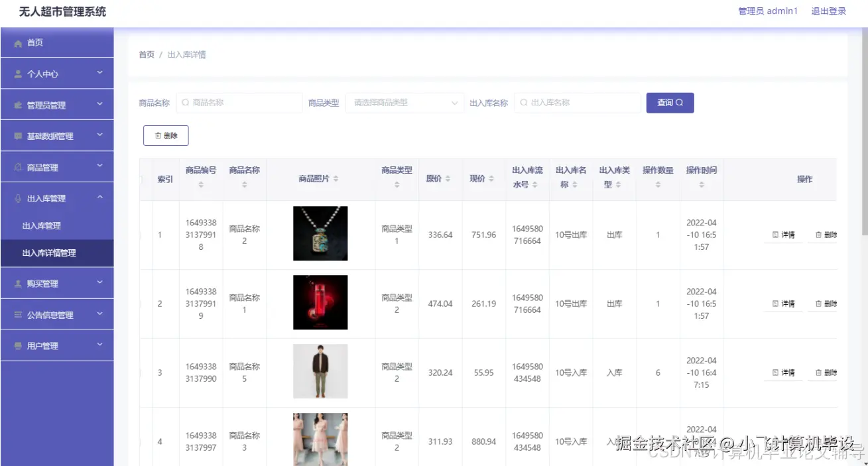Click the house icon beside 首页

click(18, 43)
